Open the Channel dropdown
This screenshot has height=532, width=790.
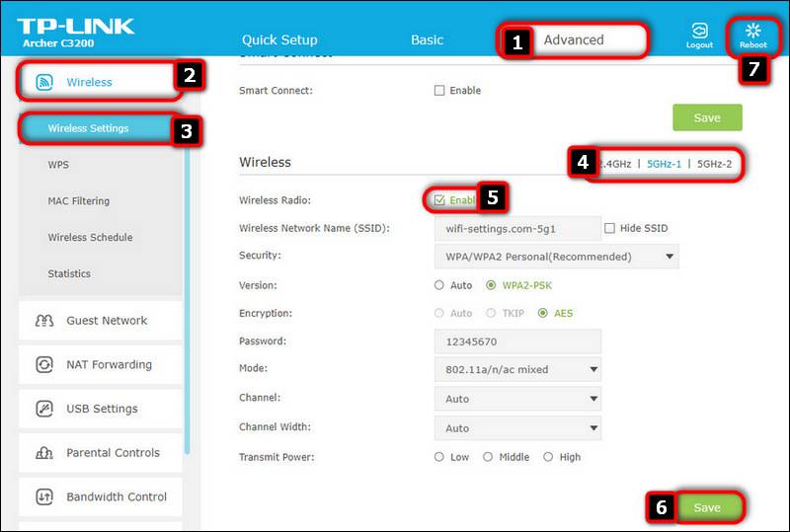[517, 399]
